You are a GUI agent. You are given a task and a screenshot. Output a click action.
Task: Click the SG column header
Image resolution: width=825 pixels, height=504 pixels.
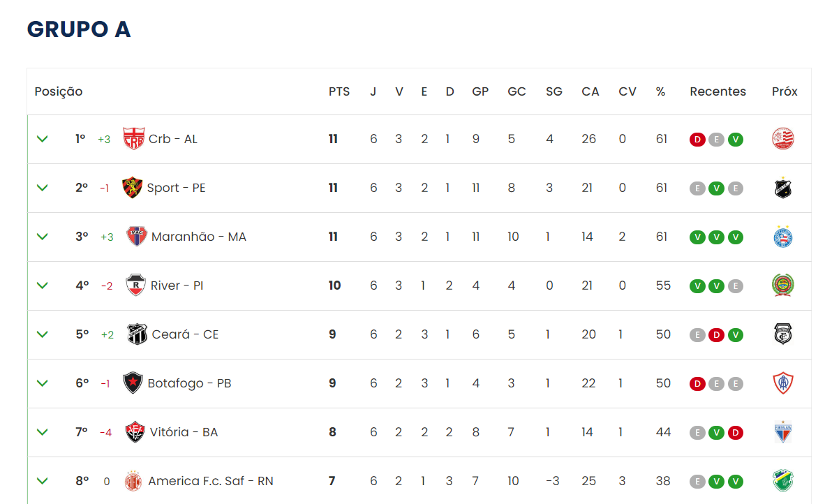553,91
